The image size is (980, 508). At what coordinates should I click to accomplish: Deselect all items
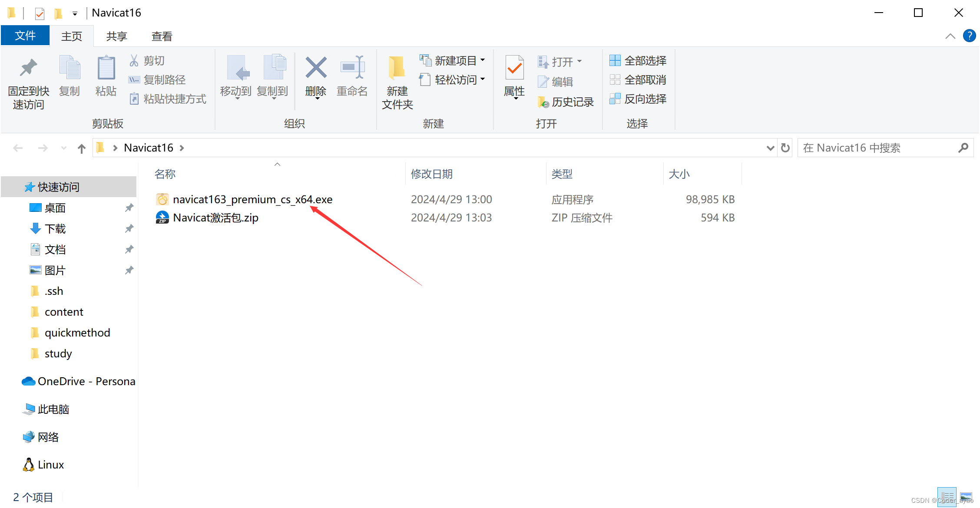pos(638,80)
